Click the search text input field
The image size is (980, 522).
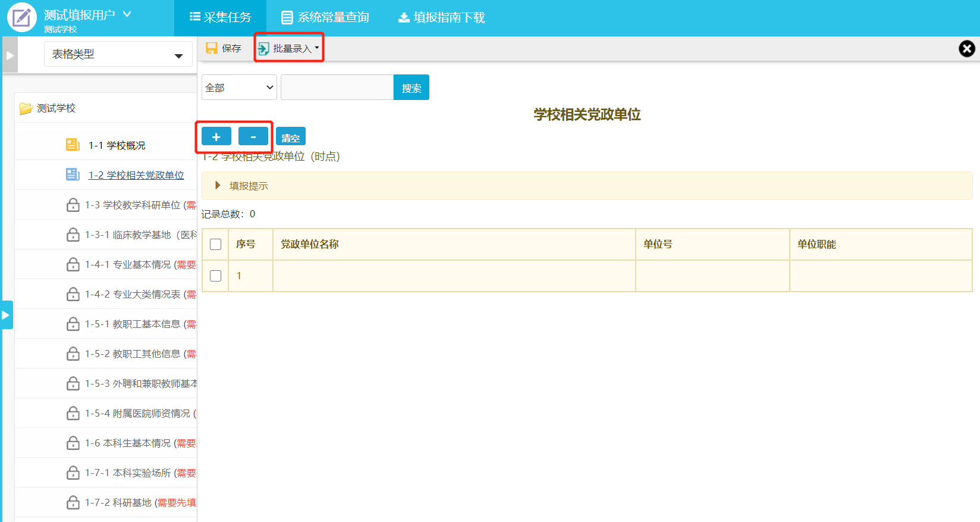coord(337,87)
